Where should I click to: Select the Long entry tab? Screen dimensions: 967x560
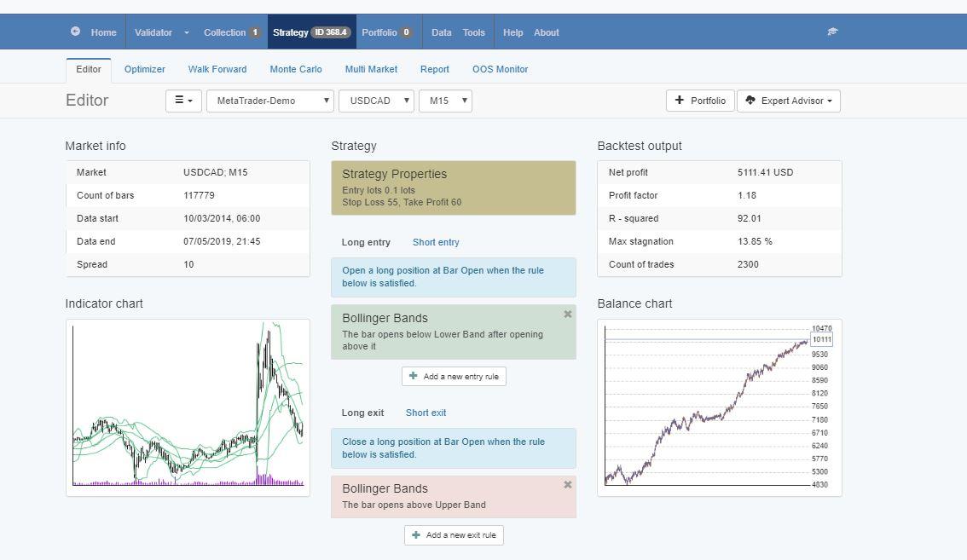pos(366,242)
